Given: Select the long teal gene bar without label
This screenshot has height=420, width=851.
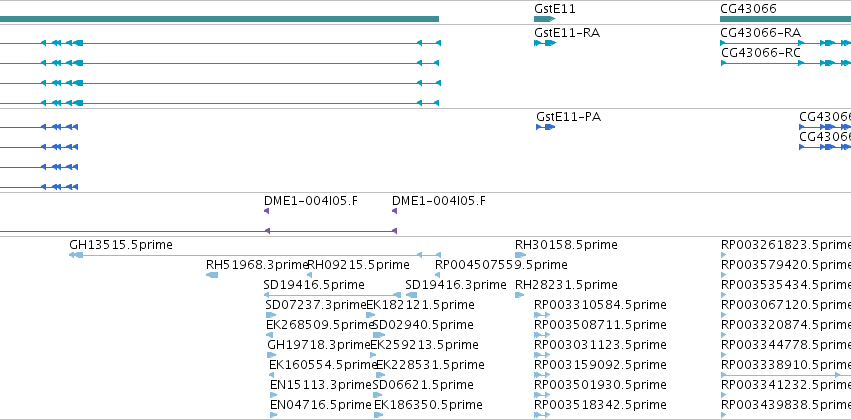Looking at the screenshot, I should coord(219,19).
